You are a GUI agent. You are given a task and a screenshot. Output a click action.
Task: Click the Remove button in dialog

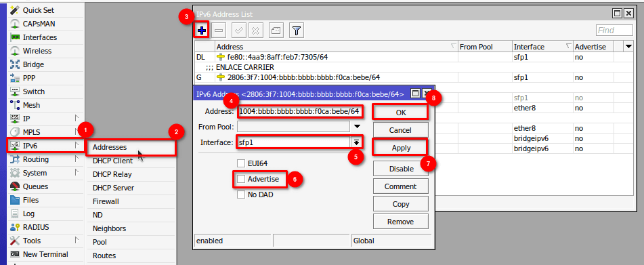(400, 222)
